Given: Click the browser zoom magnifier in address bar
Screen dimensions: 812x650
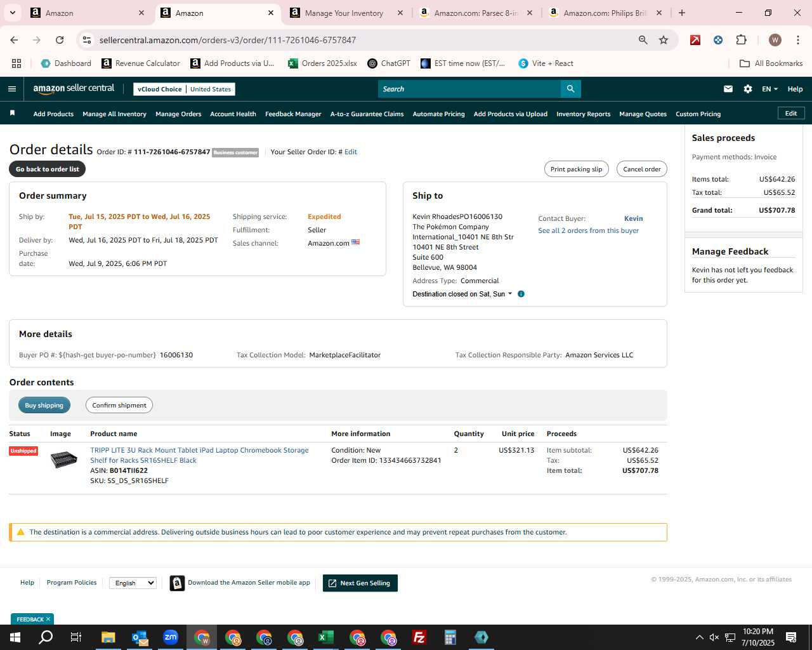Looking at the screenshot, I should 643,40.
